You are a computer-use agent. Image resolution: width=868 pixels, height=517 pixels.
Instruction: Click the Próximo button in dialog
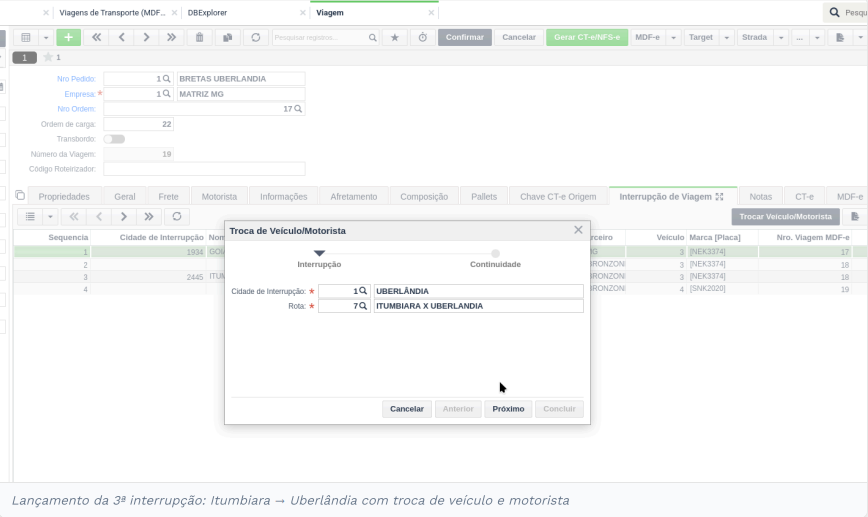[x=508, y=409]
